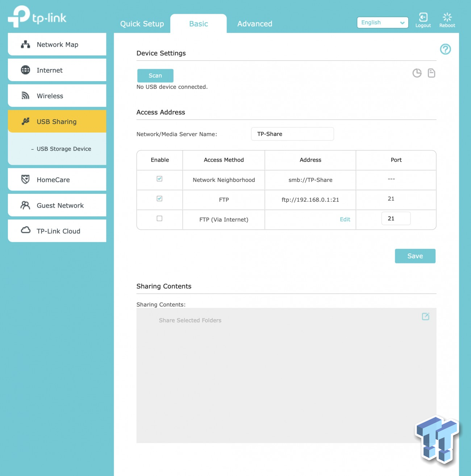Switch to the Advanced tab

point(255,24)
